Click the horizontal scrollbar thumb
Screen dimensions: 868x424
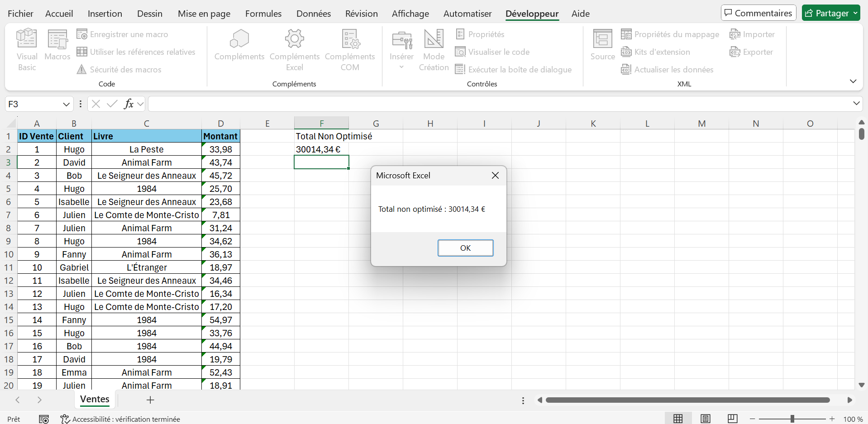(x=688, y=400)
